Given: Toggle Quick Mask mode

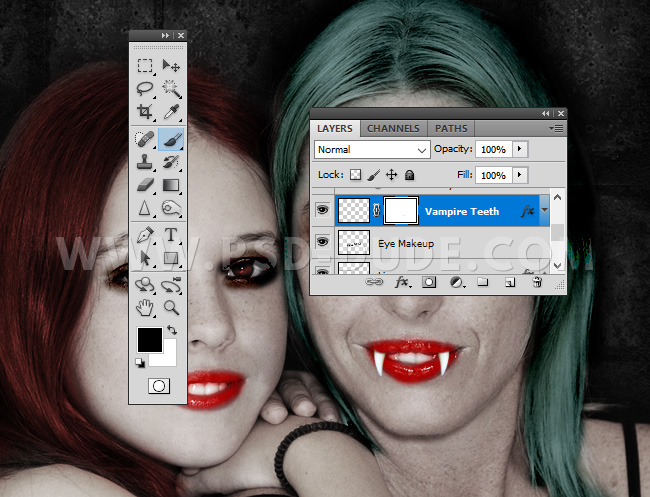Looking at the screenshot, I should point(159,386).
